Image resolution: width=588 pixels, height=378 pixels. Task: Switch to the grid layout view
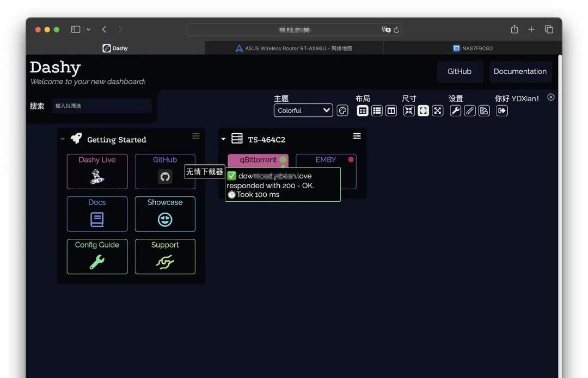362,110
